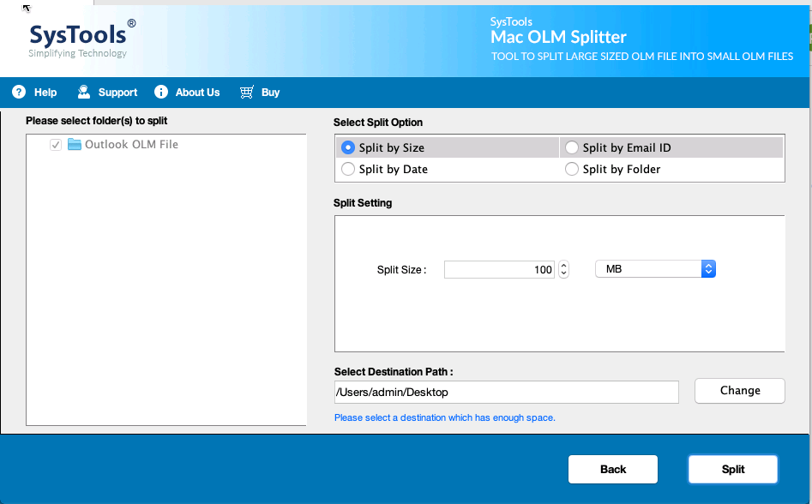Click the 'Split Setting' heading
812x504 pixels.
[x=363, y=203]
